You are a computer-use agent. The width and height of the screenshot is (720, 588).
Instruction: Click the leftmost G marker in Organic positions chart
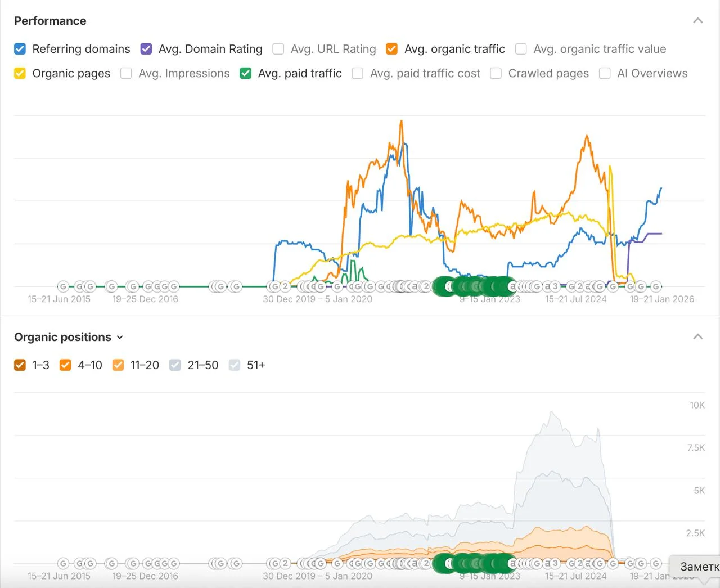point(63,563)
